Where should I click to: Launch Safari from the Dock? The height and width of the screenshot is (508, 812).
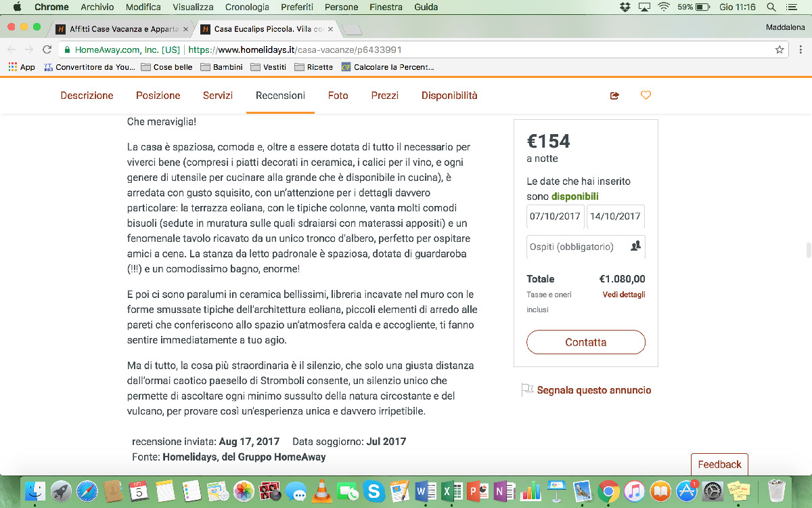tap(87, 490)
